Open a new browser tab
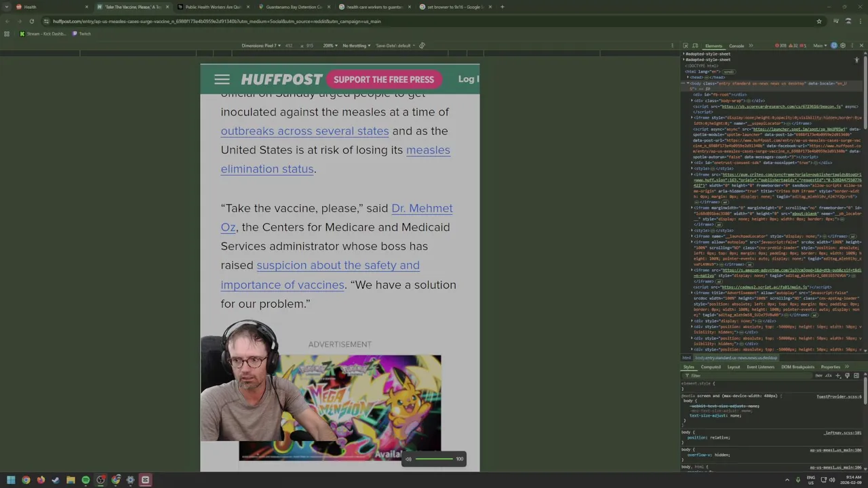The height and width of the screenshot is (488, 868). point(502,7)
